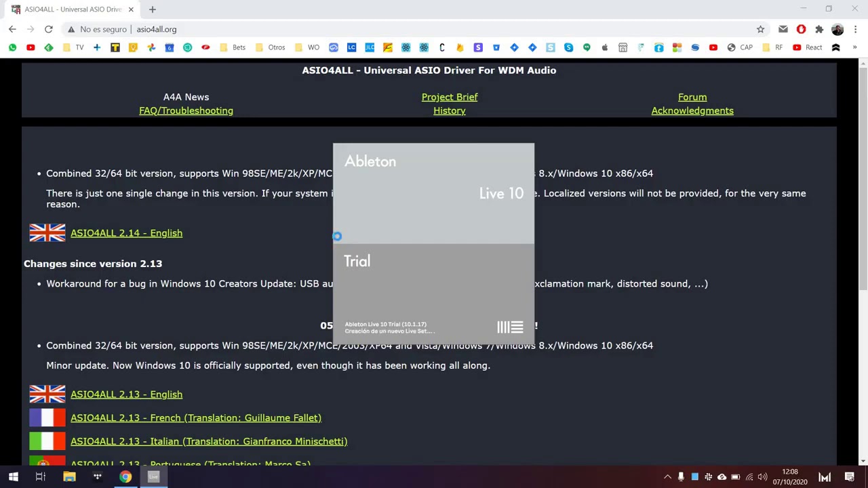The height and width of the screenshot is (488, 868).
Task: Close the ASIO4ALL tab
Action: tap(131, 9)
